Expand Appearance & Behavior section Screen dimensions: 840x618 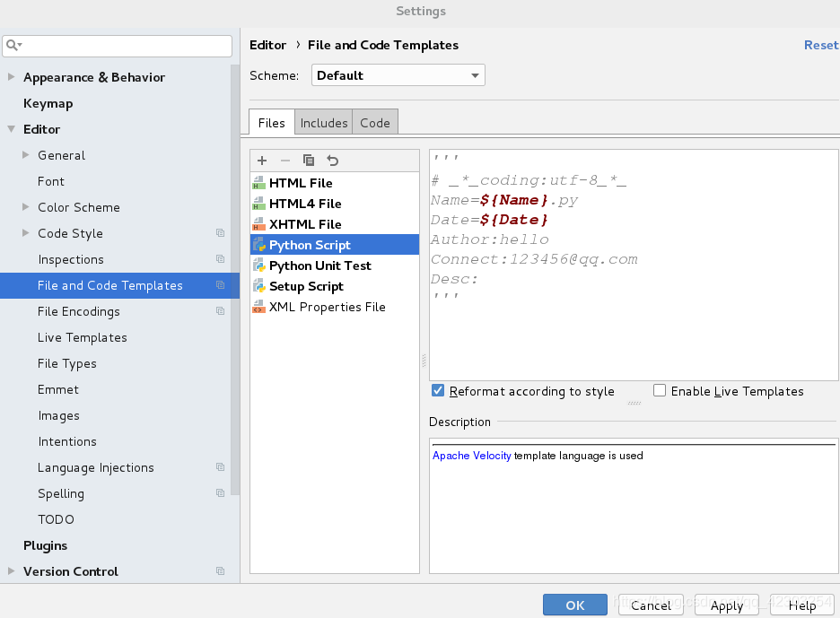12,77
